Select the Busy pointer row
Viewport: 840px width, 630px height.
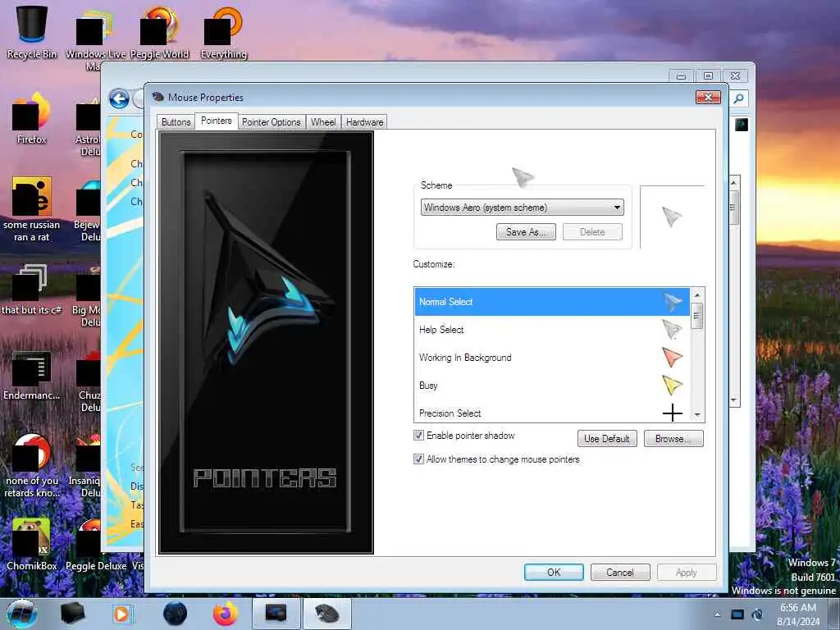click(x=552, y=386)
